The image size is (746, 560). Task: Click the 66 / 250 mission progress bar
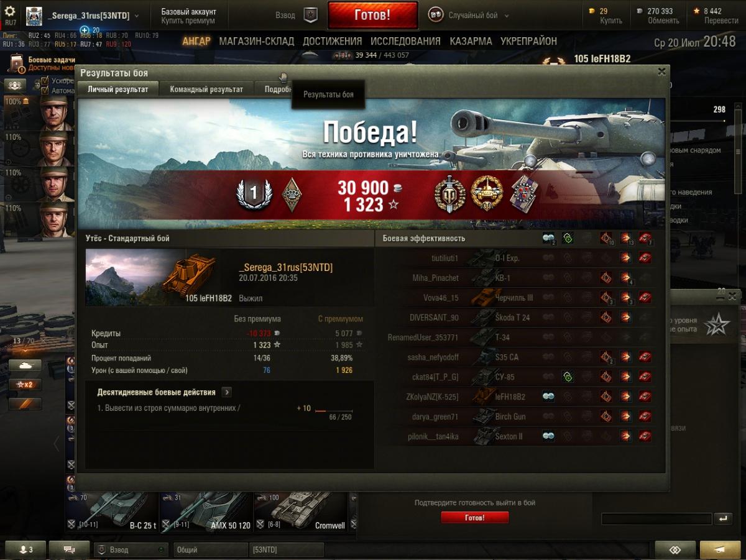[x=334, y=411]
